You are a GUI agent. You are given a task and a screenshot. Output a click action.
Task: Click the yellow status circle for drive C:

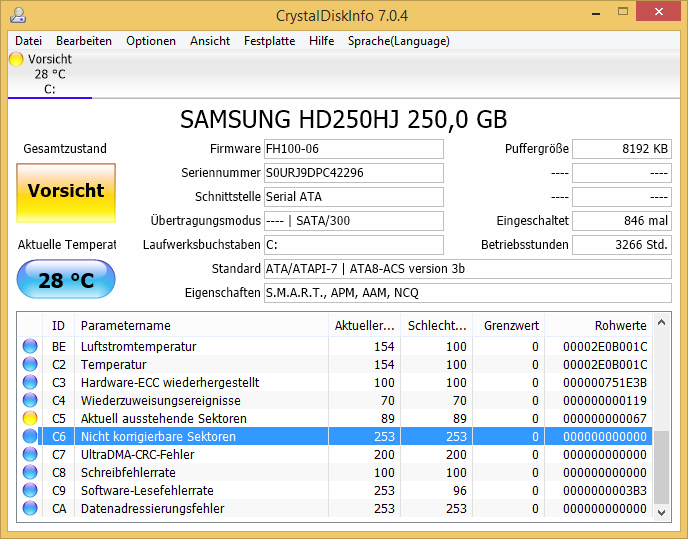tap(16, 59)
